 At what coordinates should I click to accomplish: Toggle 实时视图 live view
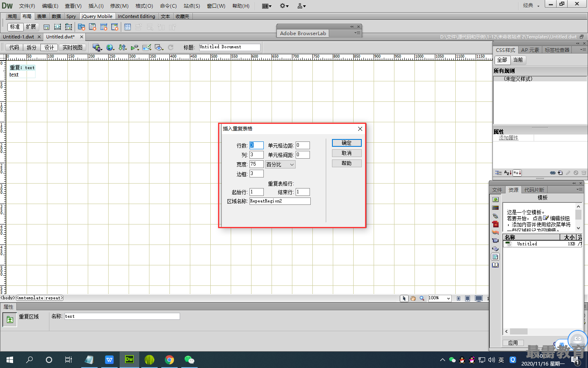click(72, 47)
